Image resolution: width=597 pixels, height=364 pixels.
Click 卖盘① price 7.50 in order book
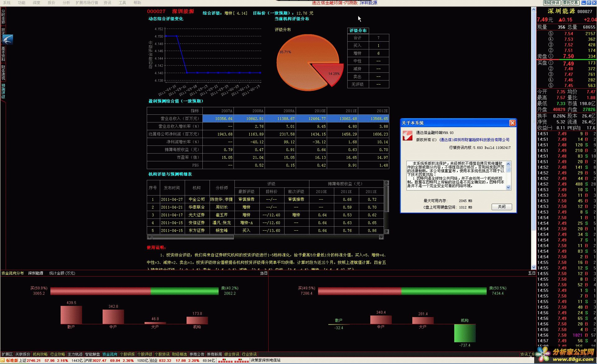[568, 56]
